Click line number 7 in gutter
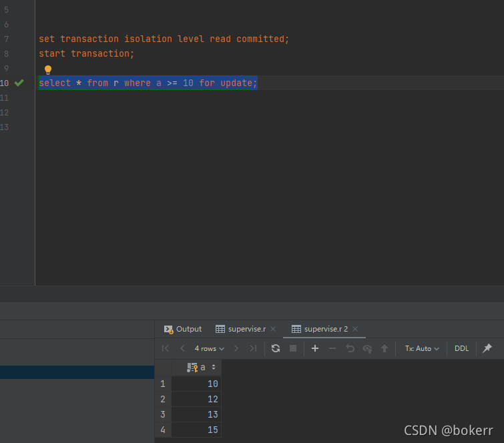 [6, 39]
